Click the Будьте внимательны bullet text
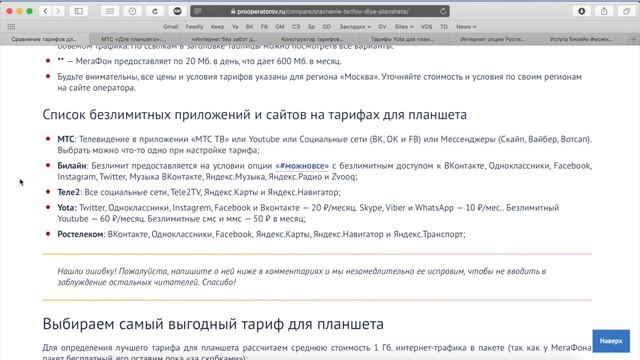The image size is (640, 360). 319,82
